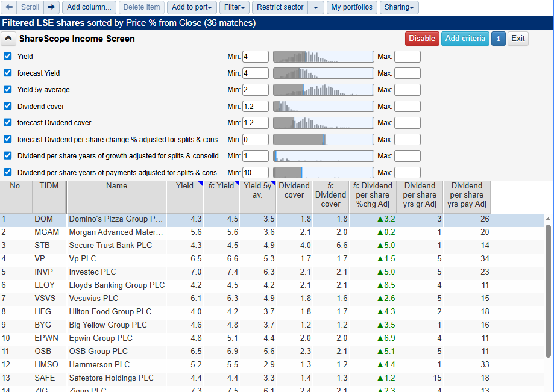Select Lloyds Banking Group PLC
554x392 pixels.
pos(272,285)
